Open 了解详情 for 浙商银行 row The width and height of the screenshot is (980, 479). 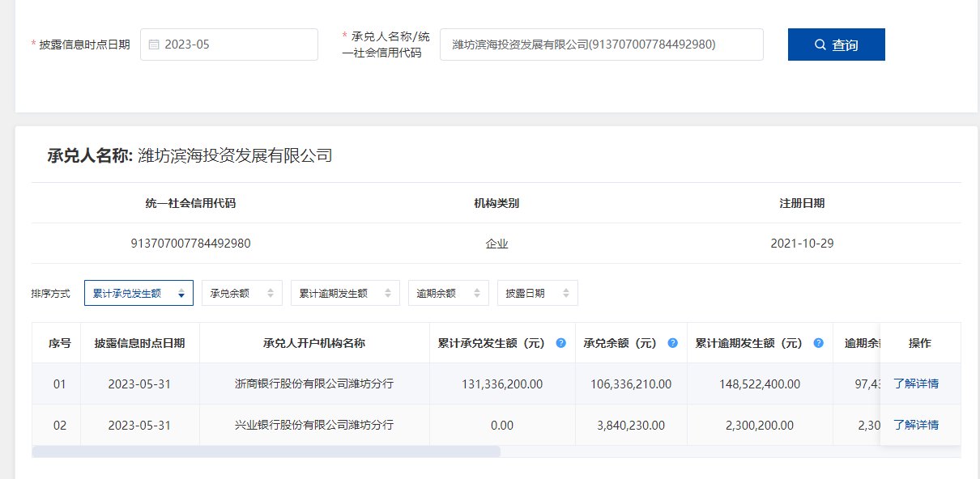click(x=916, y=384)
